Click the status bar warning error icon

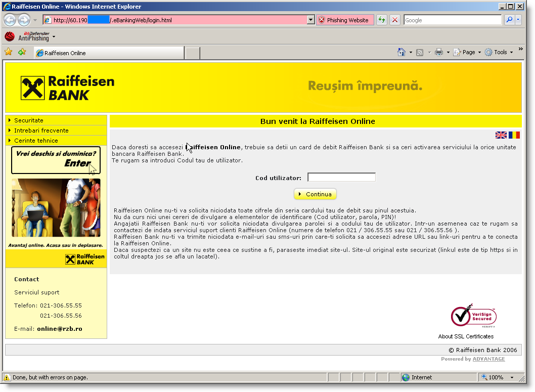[x=7, y=377]
